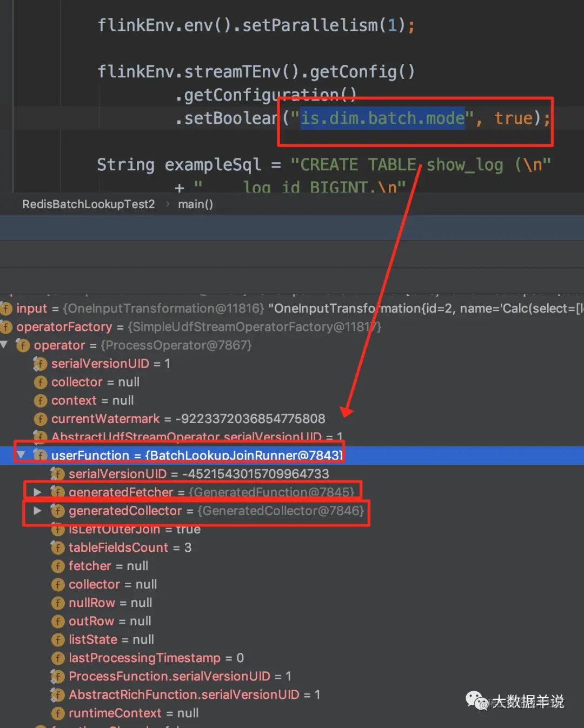Click the field icon next to serialVersionUID = 1
This screenshot has width=584, height=728.
click(41, 364)
